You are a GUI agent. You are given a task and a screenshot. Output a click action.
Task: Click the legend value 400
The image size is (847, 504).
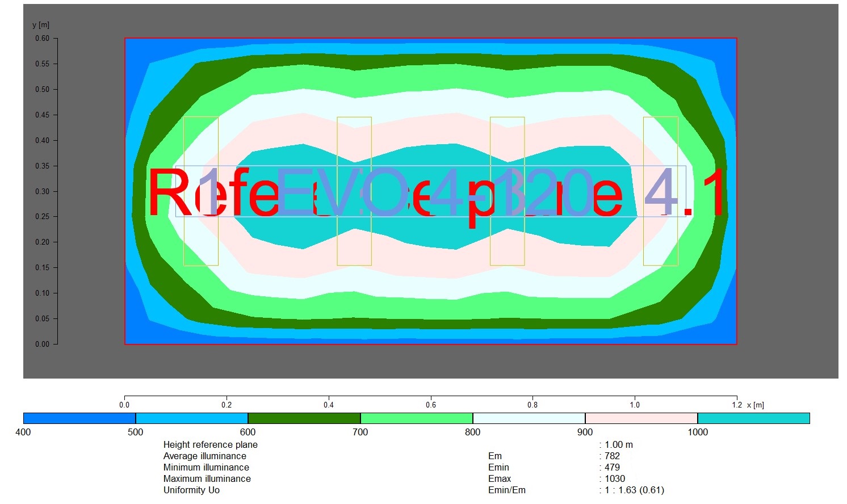point(23,432)
